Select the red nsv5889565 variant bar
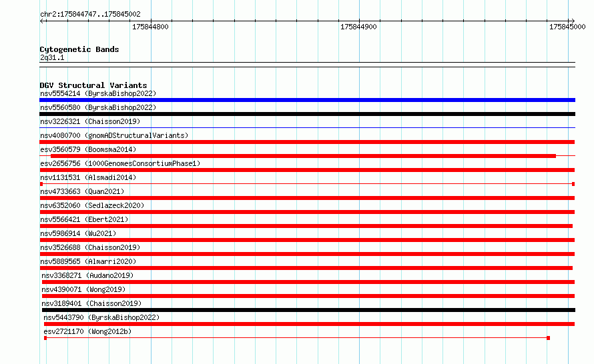 pyautogui.click(x=306, y=268)
